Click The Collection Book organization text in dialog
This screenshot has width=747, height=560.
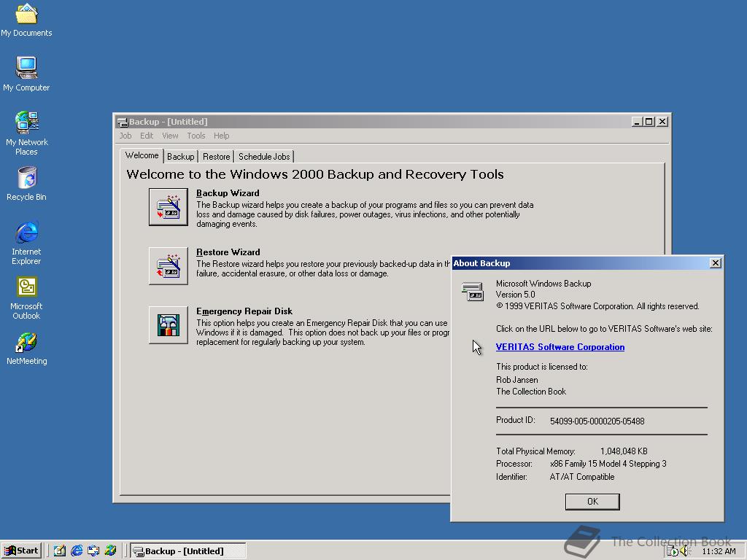tap(531, 392)
